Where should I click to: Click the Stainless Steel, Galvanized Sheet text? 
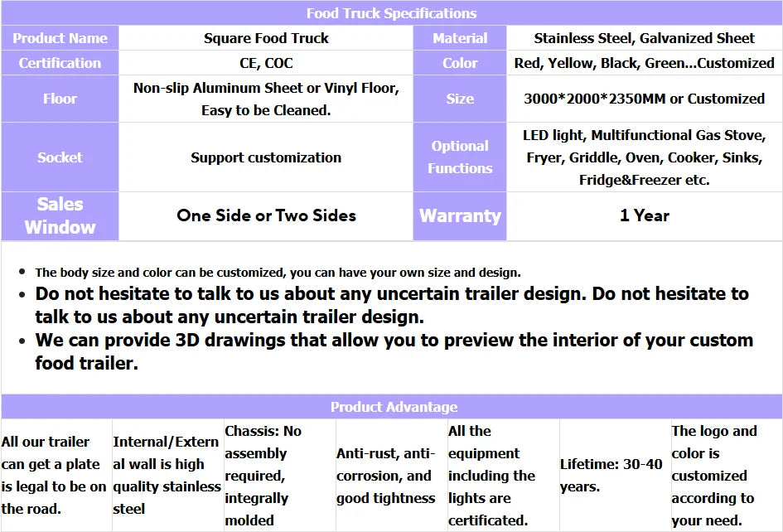point(645,38)
